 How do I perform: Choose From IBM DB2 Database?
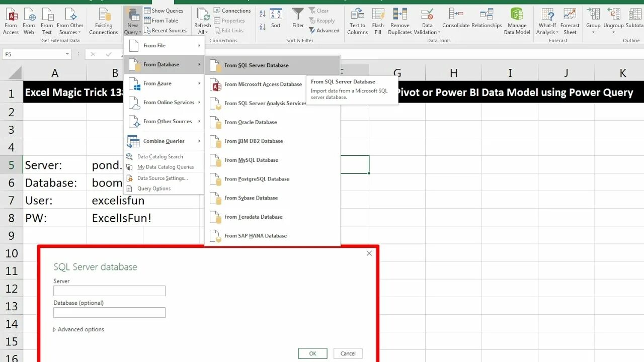(x=273, y=141)
